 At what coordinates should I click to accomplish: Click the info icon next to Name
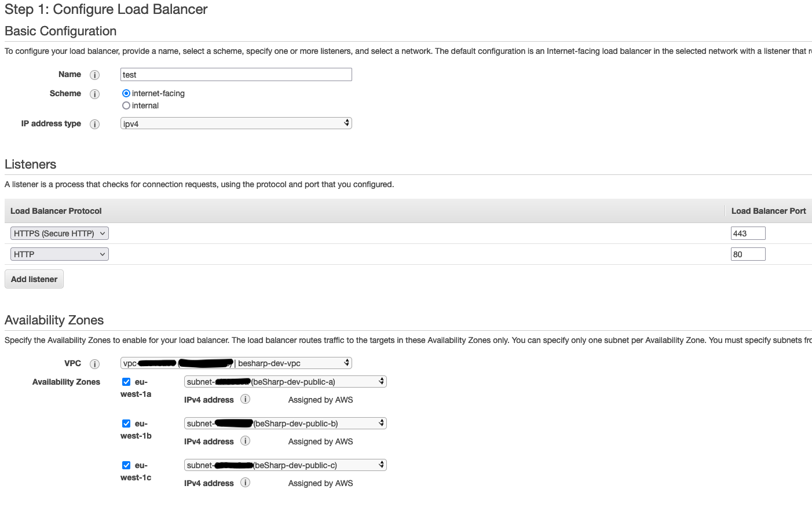click(x=95, y=75)
